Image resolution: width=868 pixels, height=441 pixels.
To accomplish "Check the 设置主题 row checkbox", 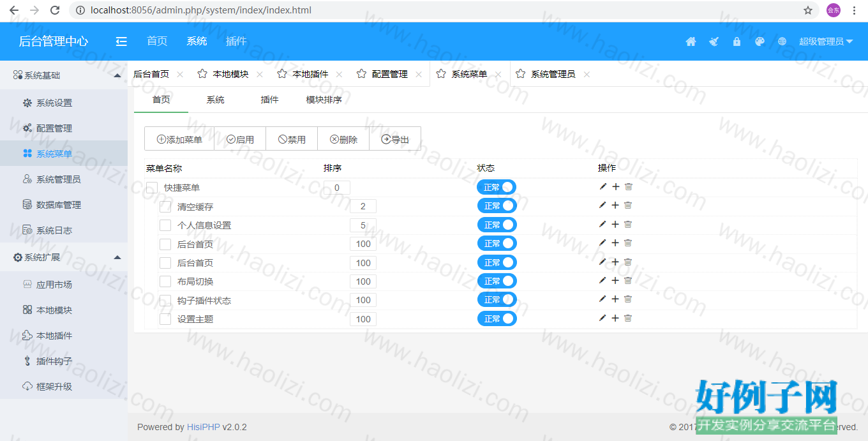I will point(165,319).
